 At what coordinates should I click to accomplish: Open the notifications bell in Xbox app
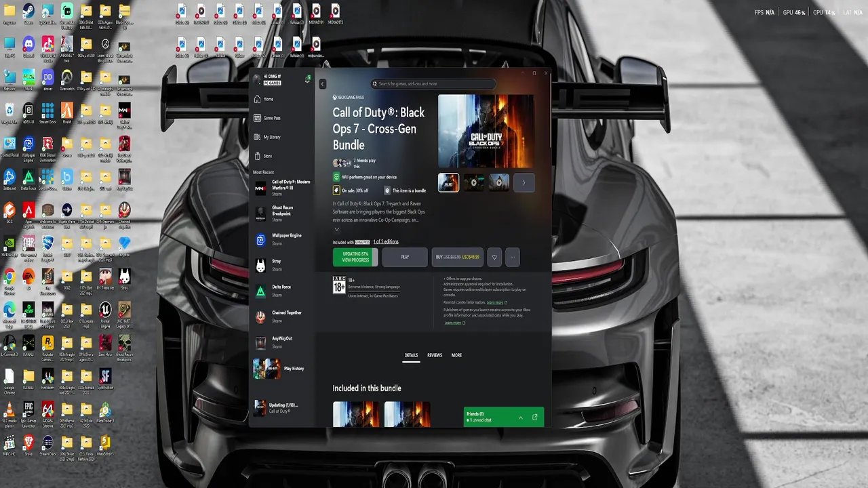308,79
